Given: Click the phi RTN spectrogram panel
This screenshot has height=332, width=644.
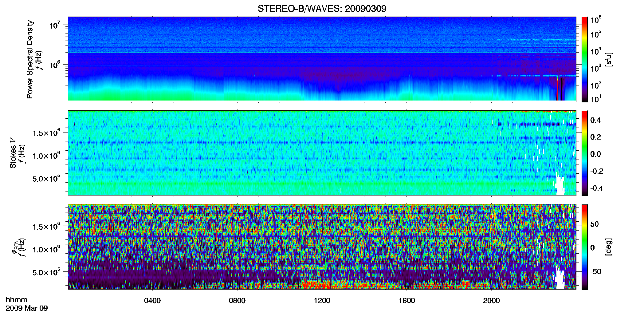Looking at the screenshot, I should 322,247.
